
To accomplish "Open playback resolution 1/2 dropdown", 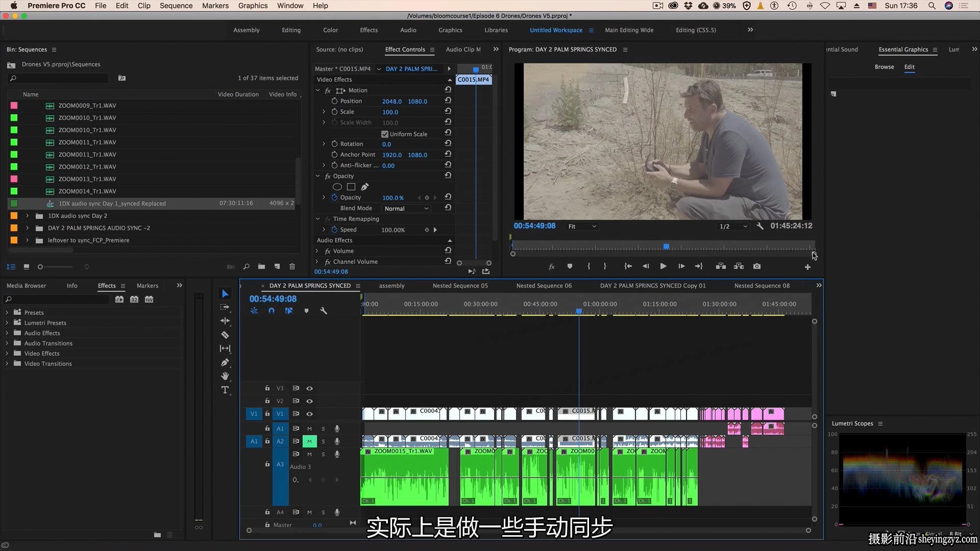I will 733,226.
